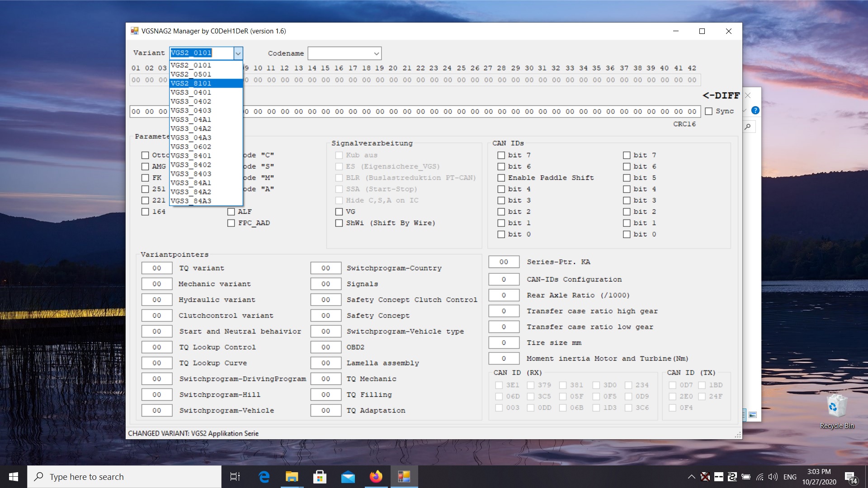The height and width of the screenshot is (488, 868).
Task: Click the <-DIFF label button
Action: [x=721, y=95]
